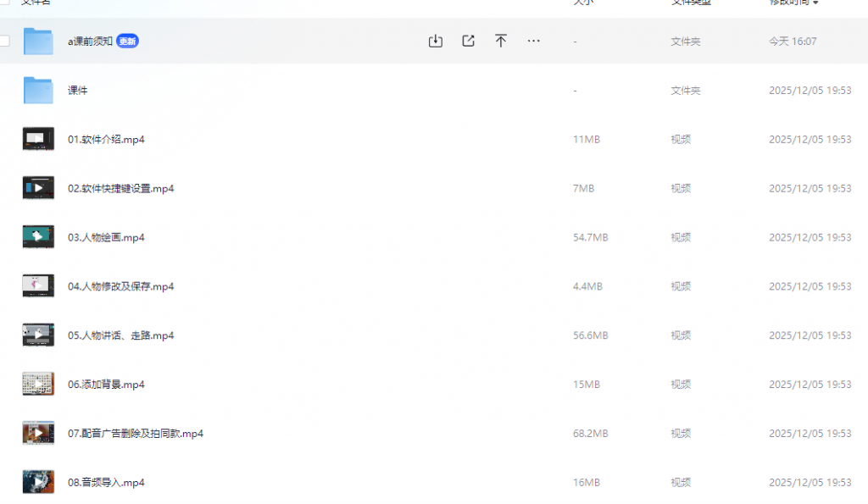Click the a课前须知 folder icon
The image size is (868, 504).
(x=38, y=41)
